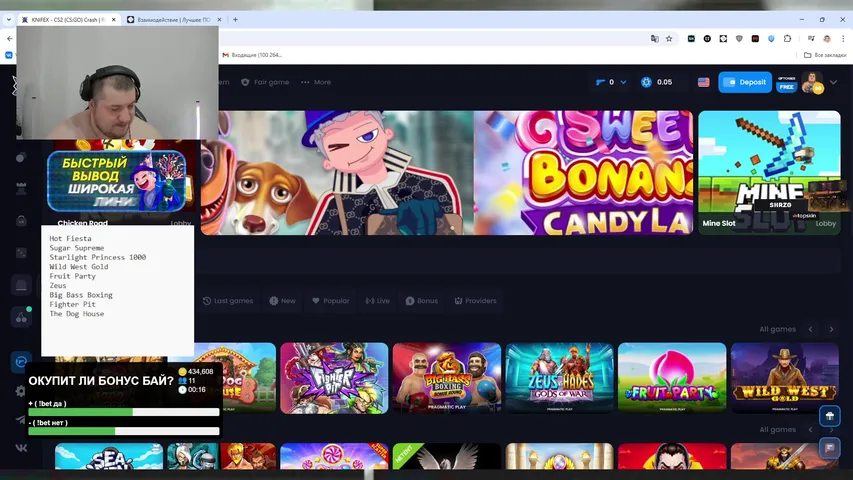Close the KNIFEX browser tab
This screenshot has height=480, width=853.
click(x=113, y=20)
